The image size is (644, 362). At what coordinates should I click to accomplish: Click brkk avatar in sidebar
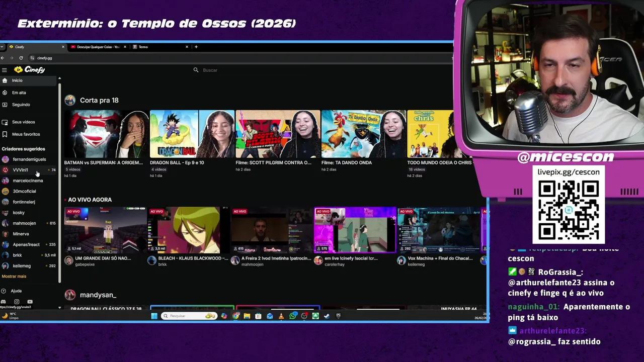pos(5,255)
